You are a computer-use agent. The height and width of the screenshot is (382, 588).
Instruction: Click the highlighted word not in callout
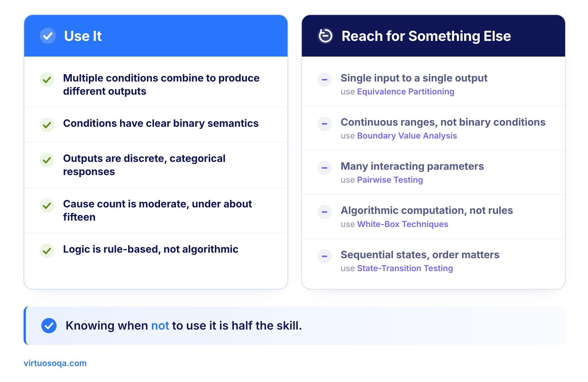click(160, 326)
